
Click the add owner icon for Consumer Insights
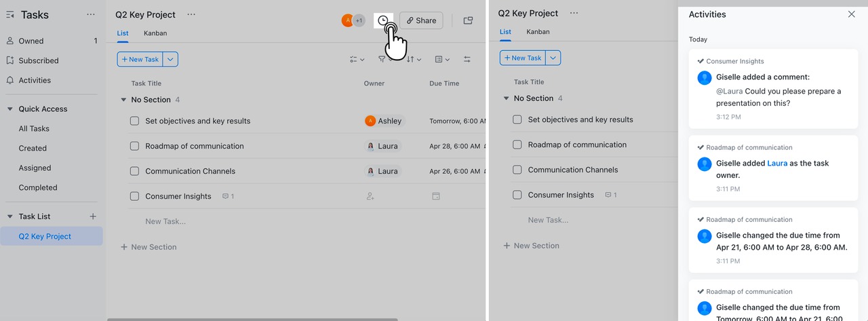[x=370, y=196]
